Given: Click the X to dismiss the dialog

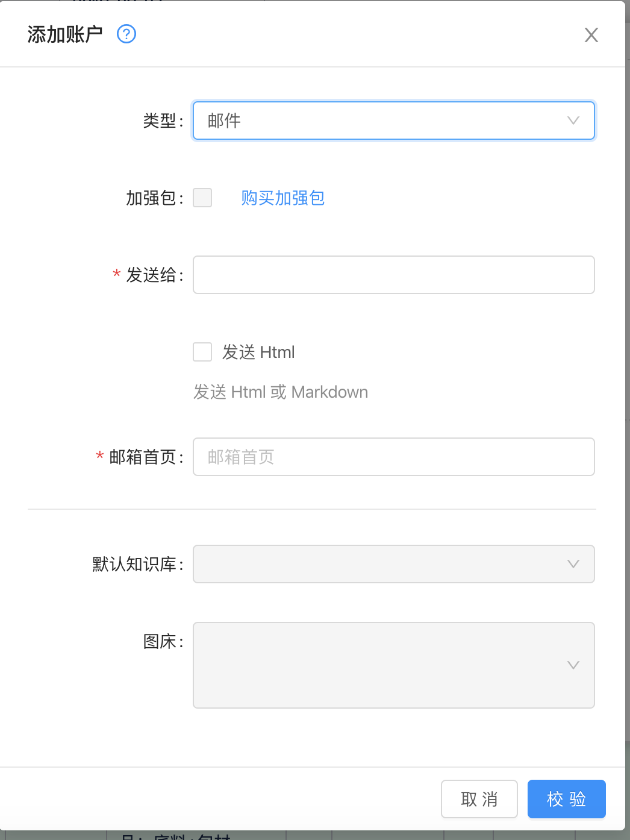Looking at the screenshot, I should 591,36.
